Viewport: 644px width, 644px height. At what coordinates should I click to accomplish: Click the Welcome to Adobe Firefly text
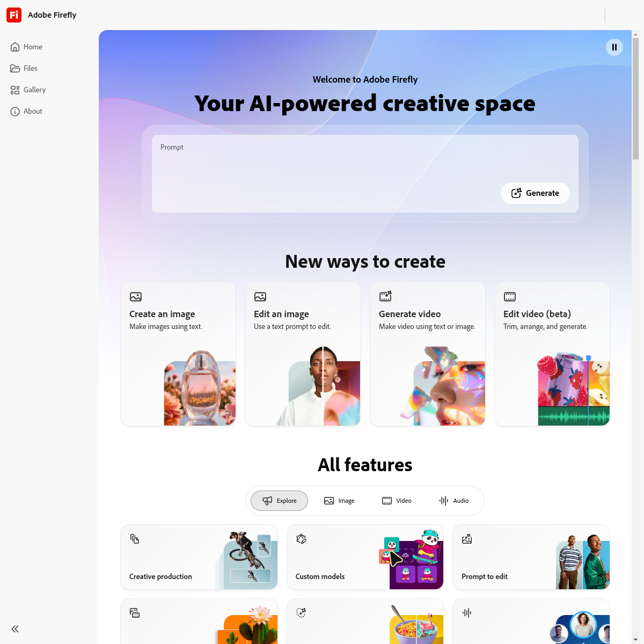point(365,79)
